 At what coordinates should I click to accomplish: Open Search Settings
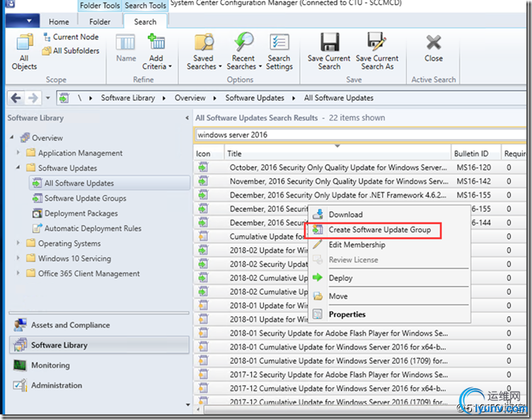tap(279, 51)
